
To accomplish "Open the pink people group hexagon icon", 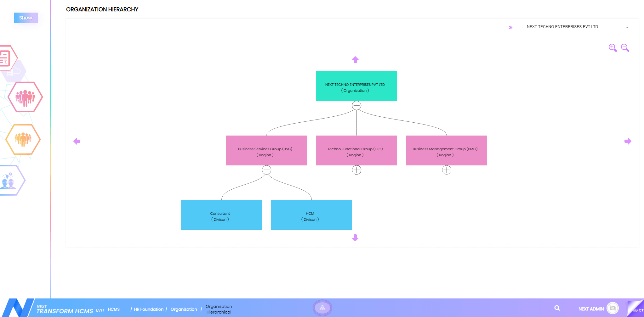I will (25, 97).
